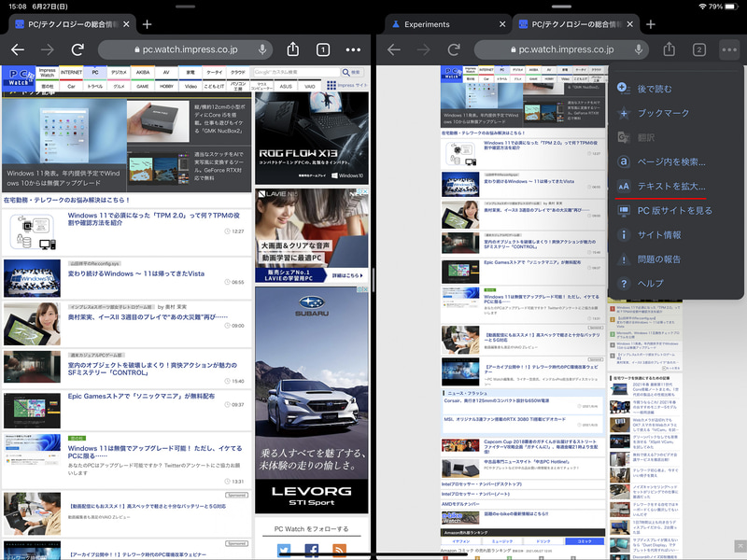Tap the back arrow in the right browser window
Screen dimensions: 747x560
pos(393,49)
